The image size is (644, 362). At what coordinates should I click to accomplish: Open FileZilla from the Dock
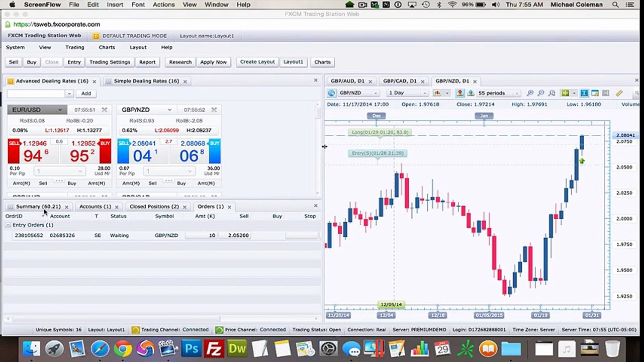click(x=215, y=348)
